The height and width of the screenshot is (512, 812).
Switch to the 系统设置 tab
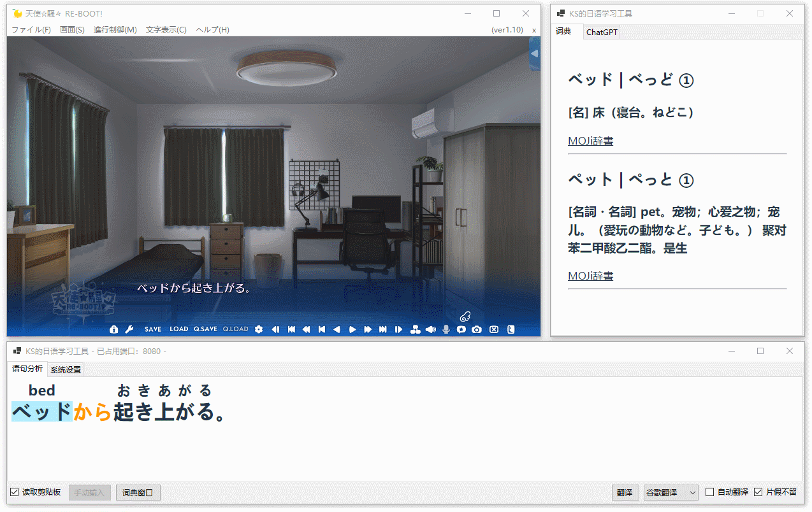tap(66, 370)
